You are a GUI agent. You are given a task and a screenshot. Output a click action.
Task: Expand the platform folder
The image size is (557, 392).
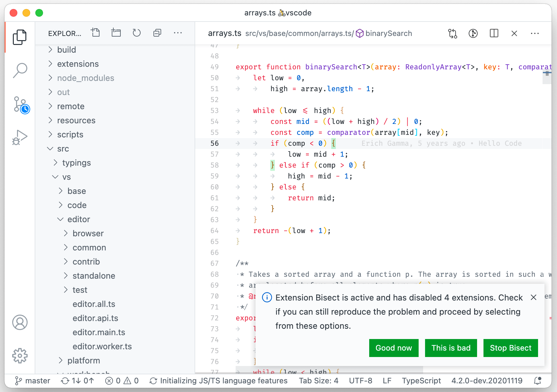(x=83, y=361)
